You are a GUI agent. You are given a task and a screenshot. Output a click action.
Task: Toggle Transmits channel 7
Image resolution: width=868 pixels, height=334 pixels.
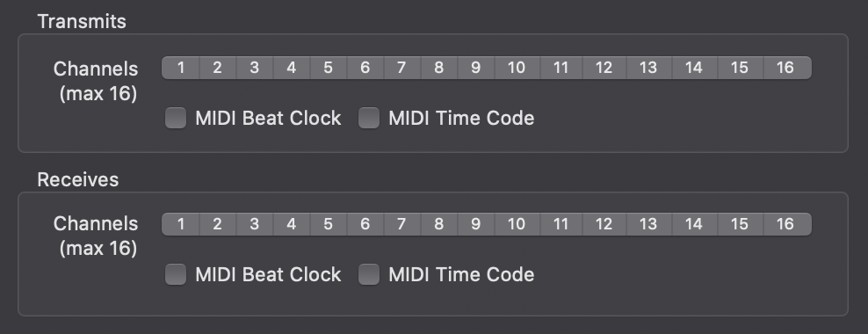coord(401,68)
